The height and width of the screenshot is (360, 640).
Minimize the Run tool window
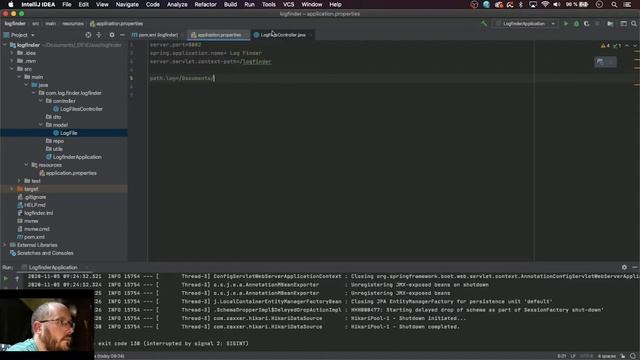click(x=635, y=267)
